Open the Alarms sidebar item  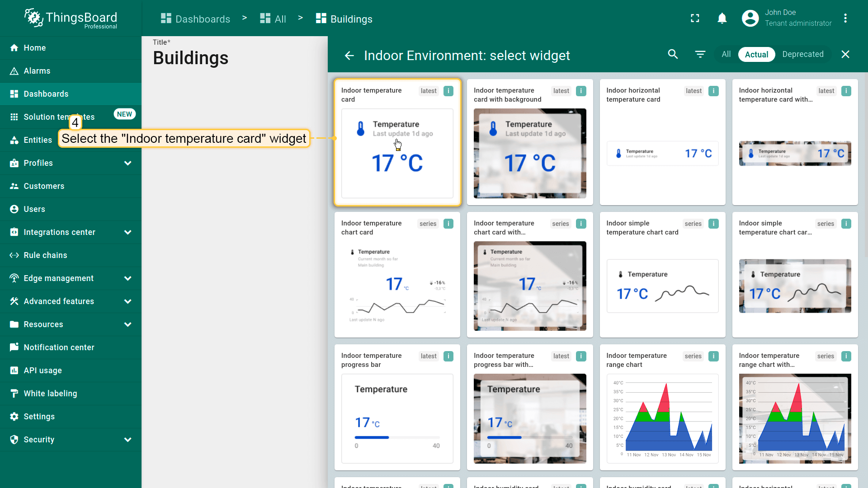click(x=37, y=71)
